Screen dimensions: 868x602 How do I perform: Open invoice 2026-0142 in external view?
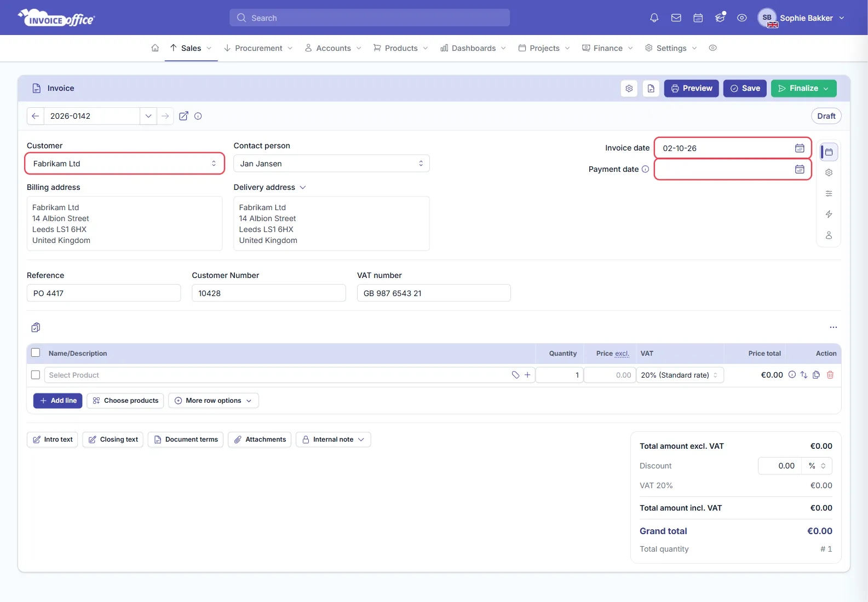pyautogui.click(x=184, y=116)
